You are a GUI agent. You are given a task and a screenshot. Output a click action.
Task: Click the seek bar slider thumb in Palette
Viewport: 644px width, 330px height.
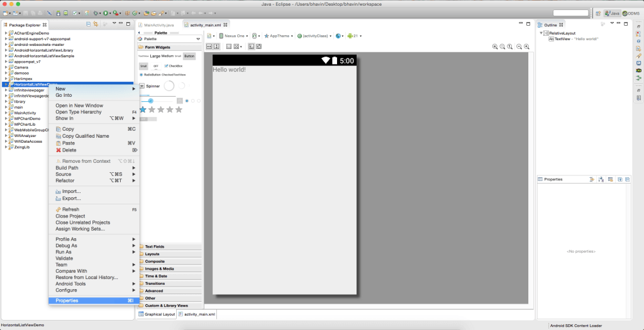151,101
